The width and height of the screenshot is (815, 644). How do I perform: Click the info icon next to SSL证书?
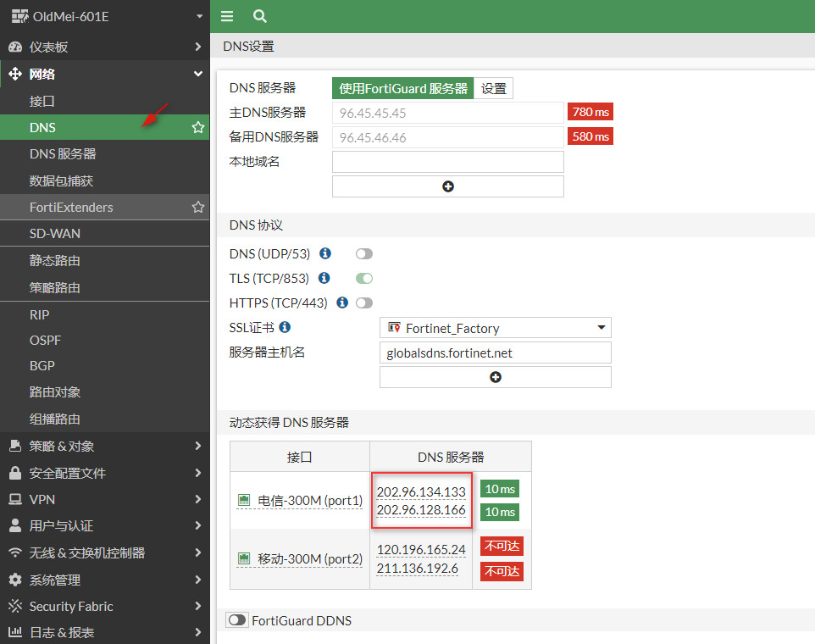tap(285, 327)
